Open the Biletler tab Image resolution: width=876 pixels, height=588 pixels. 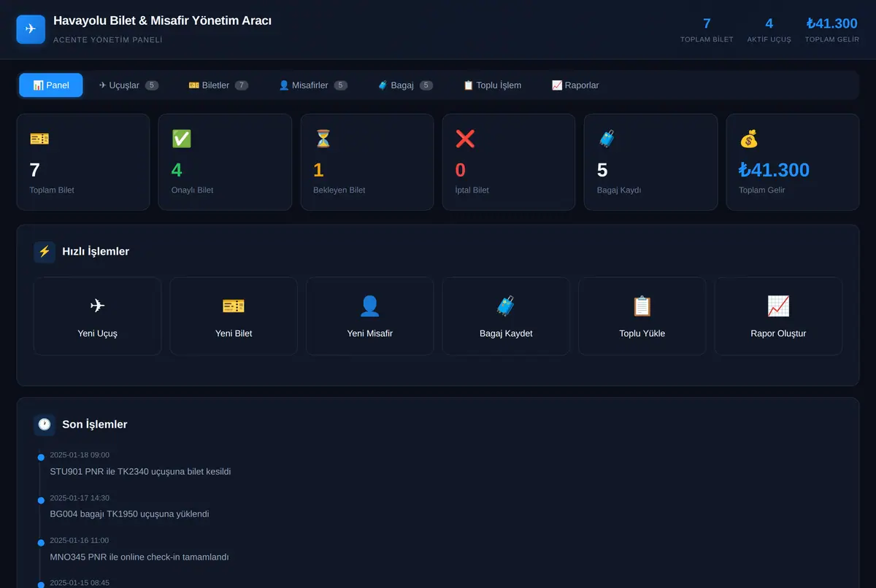tap(218, 85)
